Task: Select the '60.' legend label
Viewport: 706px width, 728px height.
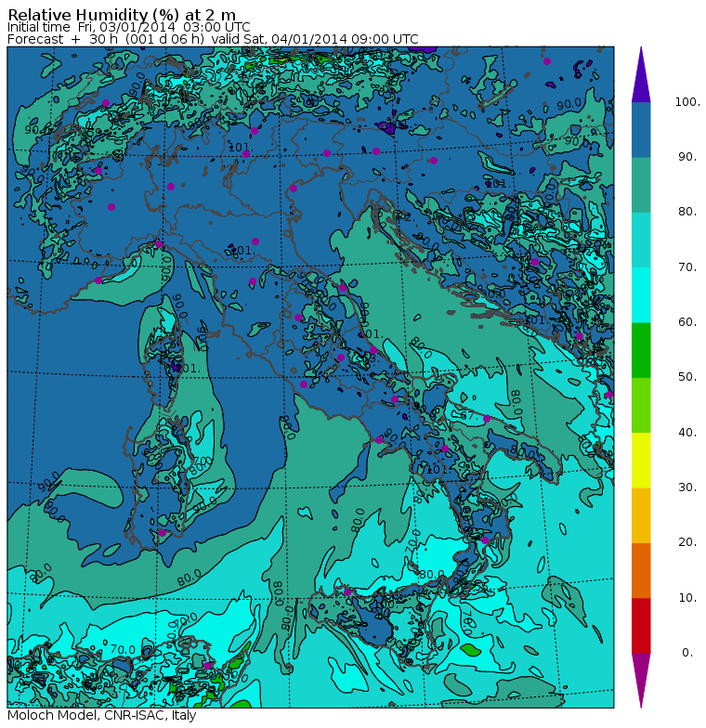Action: (687, 322)
